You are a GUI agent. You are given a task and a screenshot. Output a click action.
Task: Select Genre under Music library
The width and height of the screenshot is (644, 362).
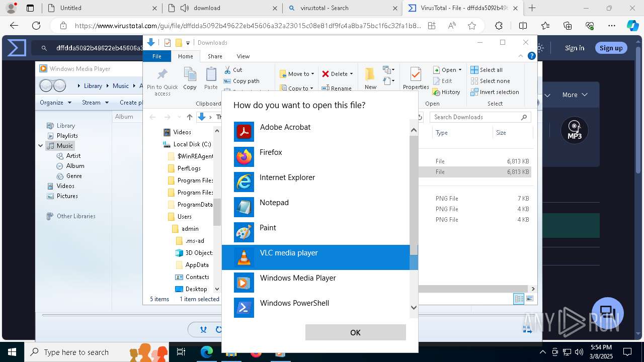click(x=69, y=176)
